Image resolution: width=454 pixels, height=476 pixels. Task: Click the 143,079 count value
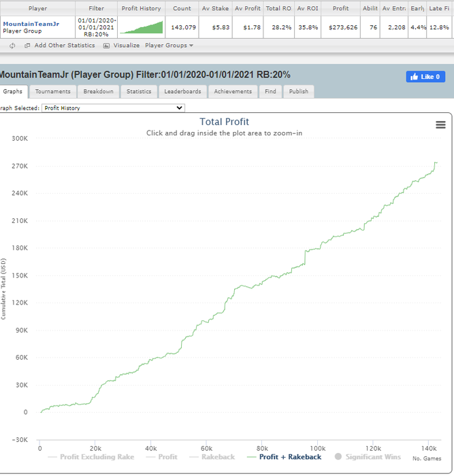[x=183, y=27]
